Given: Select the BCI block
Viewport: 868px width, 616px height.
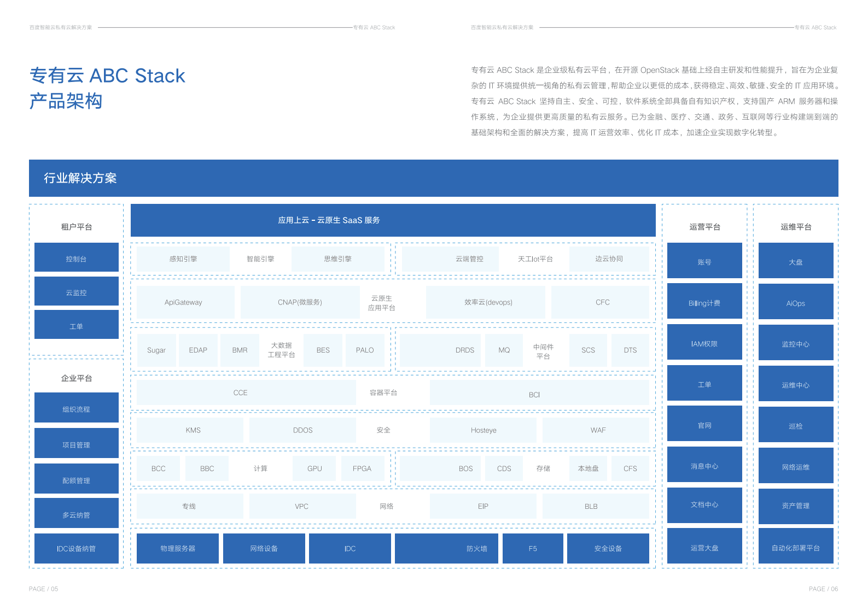Looking at the screenshot, I should [x=539, y=393].
